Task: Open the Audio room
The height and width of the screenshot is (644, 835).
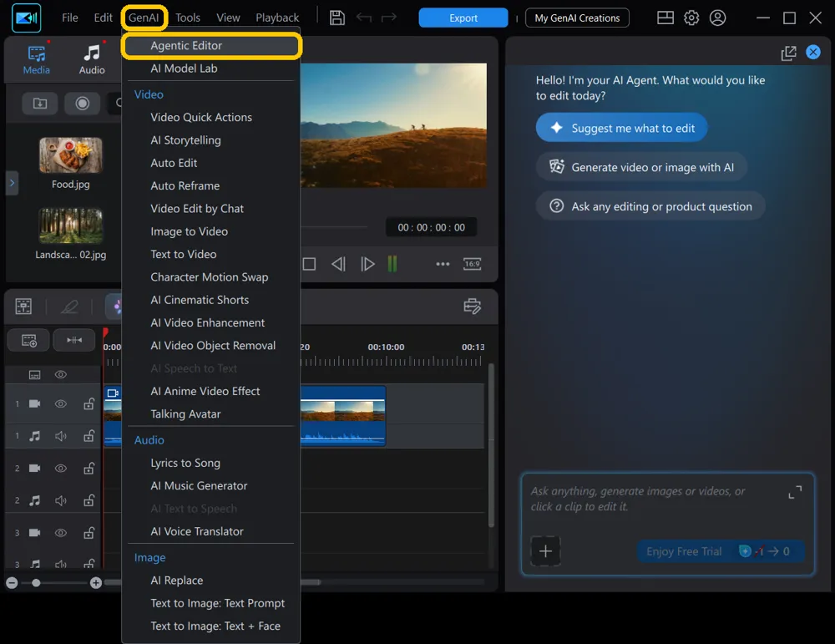Action: pyautogui.click(x=92, y=59)
